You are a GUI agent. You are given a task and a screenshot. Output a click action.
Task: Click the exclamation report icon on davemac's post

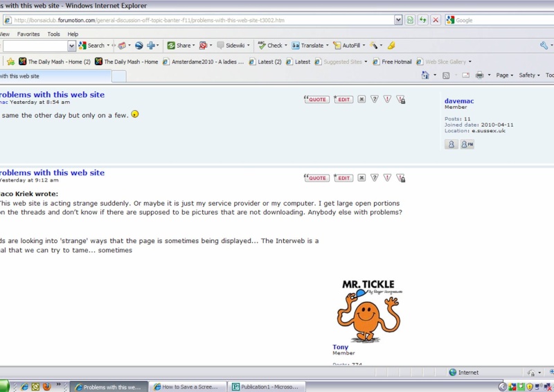pos(388,99)
